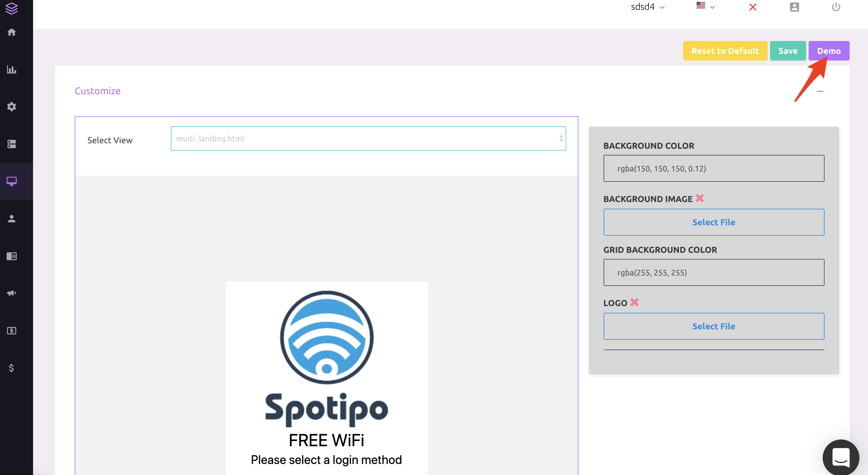Click the purple Demo button
868x475 pixels.
pyautogui.click(x=829, y=51)
